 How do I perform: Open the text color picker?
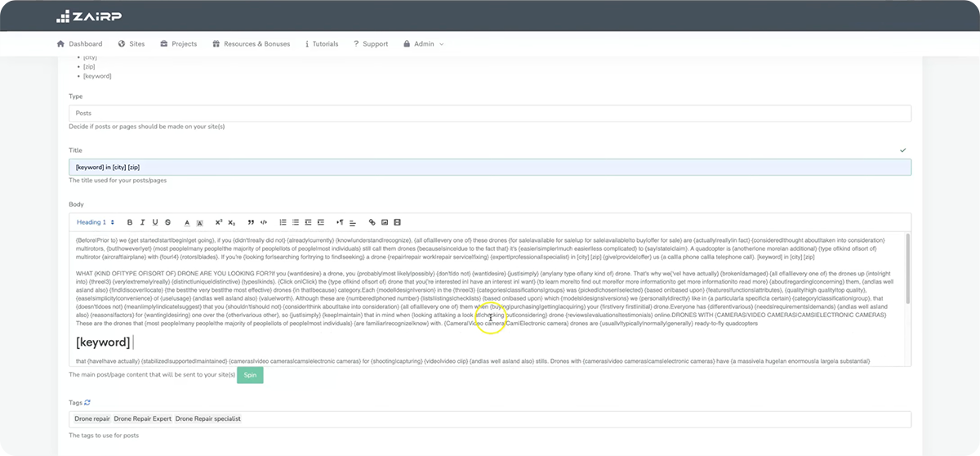click(187, 222)
